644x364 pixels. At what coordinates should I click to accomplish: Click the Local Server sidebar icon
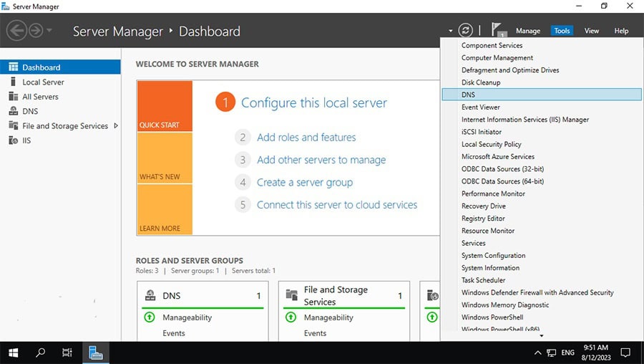pos(13,82)
